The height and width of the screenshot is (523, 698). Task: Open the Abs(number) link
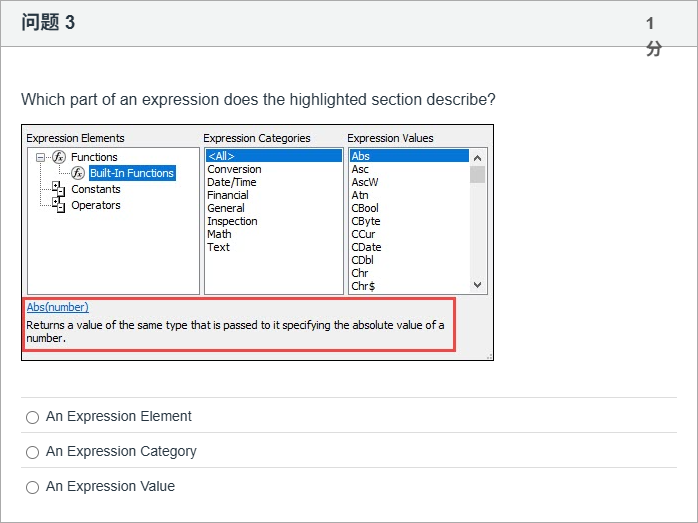pyautogui.click(x=57, y=307)
